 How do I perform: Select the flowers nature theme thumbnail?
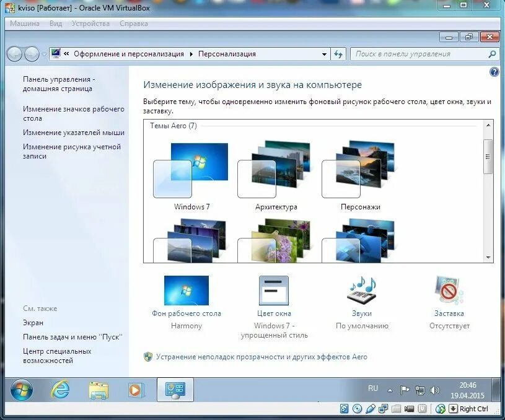pyautogui.click(x=274, y=240)
